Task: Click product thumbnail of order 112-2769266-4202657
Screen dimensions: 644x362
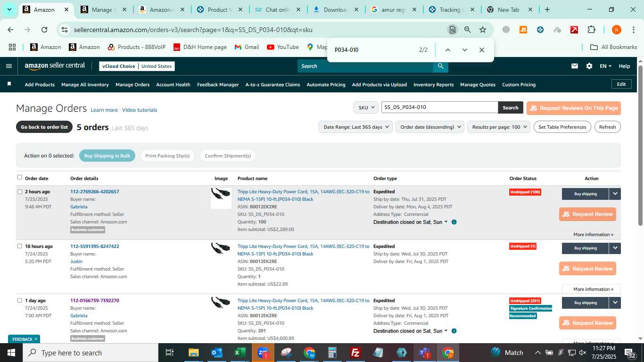Action: click(x=221, y=198)
